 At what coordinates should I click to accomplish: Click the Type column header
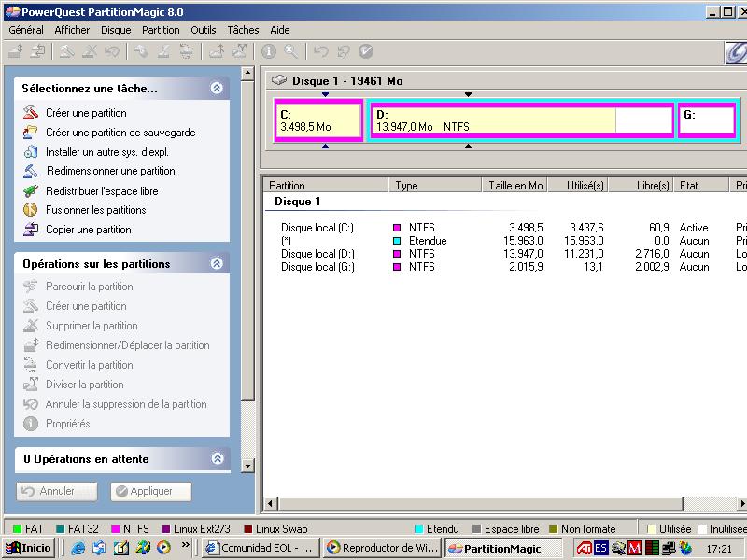pyautogui.click(x=435, y=185)
